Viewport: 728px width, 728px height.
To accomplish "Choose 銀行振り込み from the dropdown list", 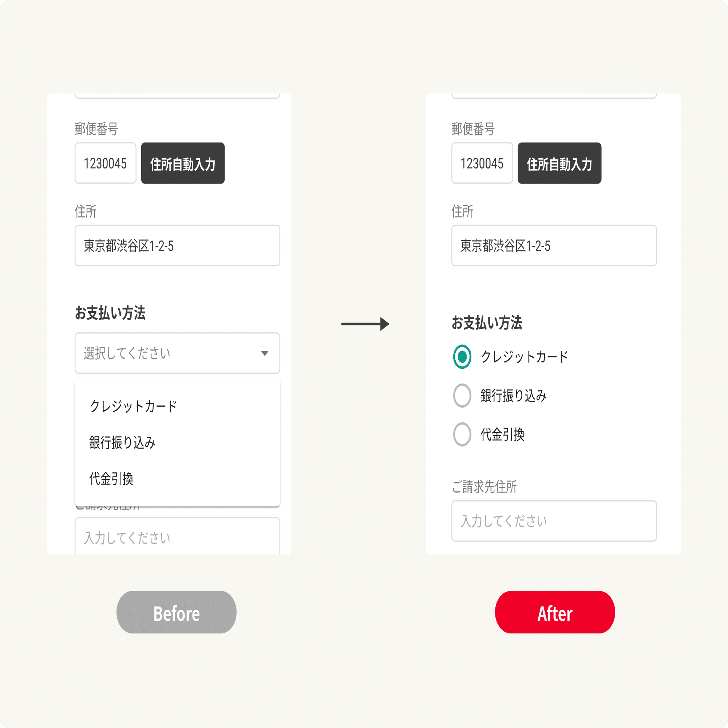I will [177, 442].
